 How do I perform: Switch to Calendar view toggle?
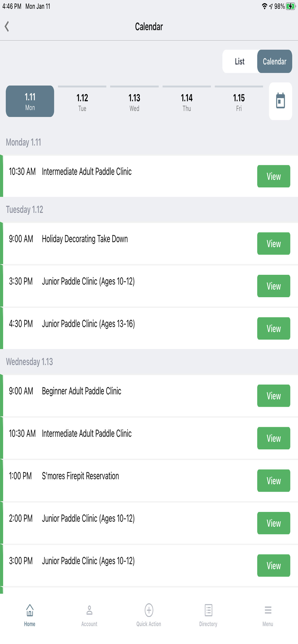274,61
